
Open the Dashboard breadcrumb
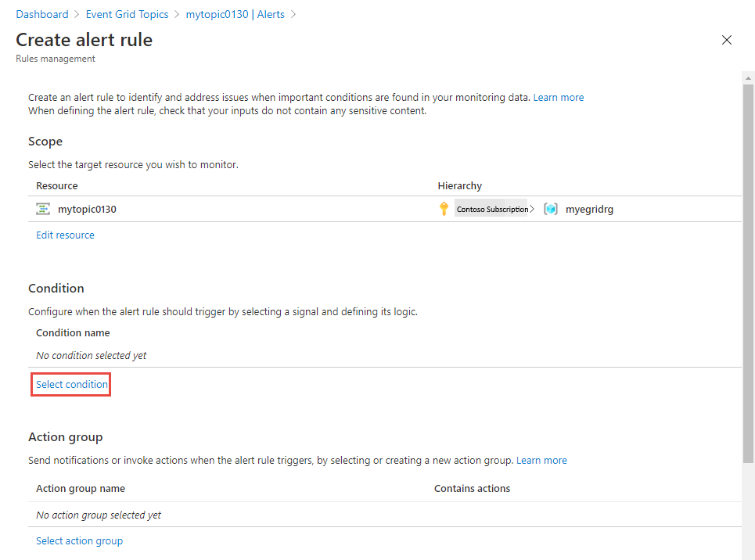(42, 14)
